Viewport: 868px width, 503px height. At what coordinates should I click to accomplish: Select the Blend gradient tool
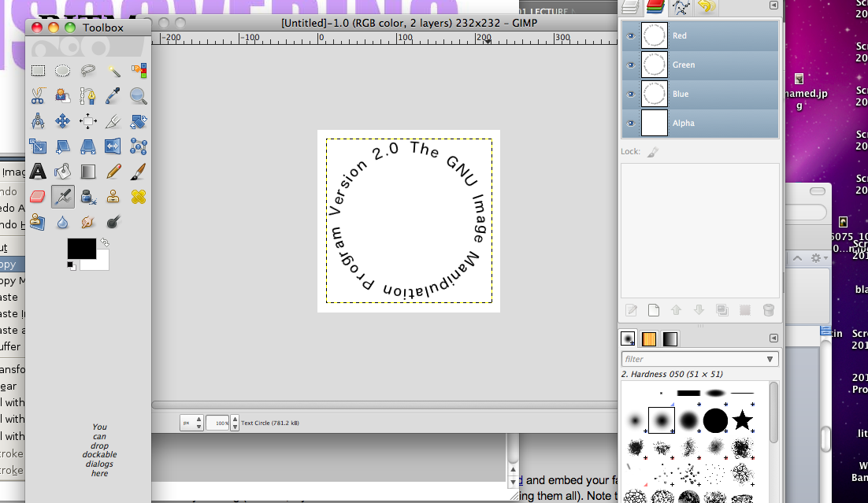click(87, 172)
